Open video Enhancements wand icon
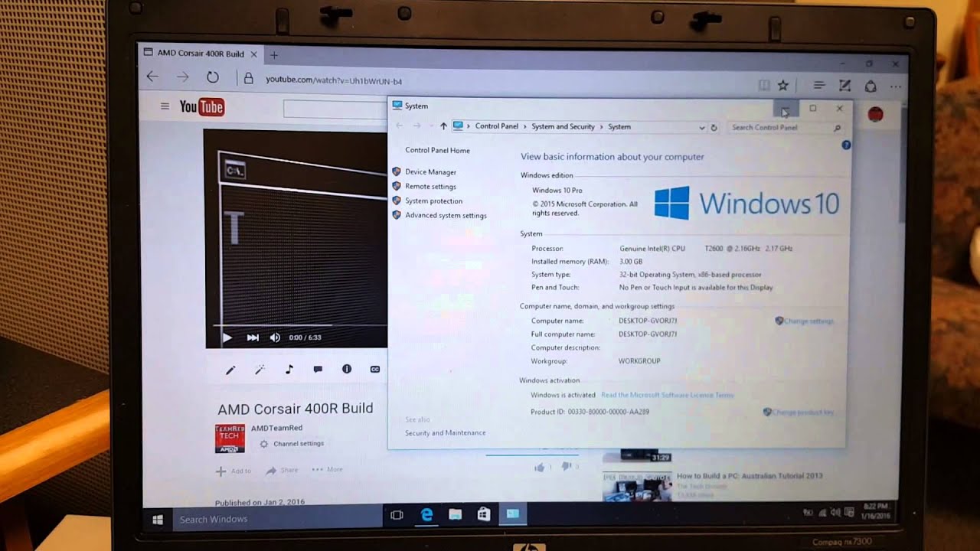 pyautogui.click(x=260, y=370)
